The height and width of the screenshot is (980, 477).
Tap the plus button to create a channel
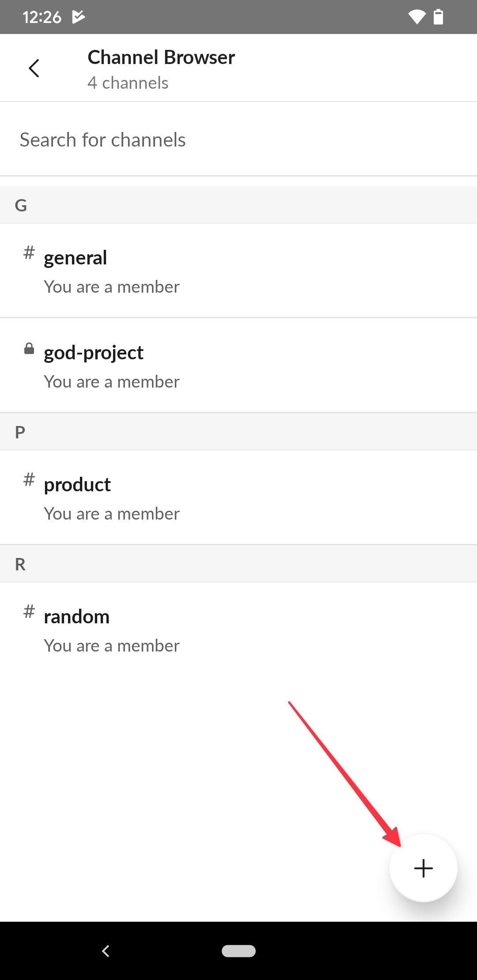423,867
